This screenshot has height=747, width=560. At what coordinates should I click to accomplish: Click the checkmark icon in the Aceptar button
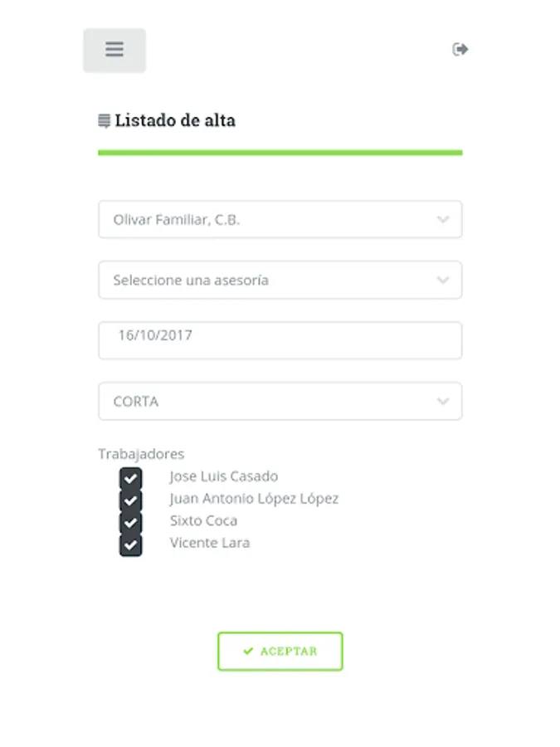pos(248,651)
